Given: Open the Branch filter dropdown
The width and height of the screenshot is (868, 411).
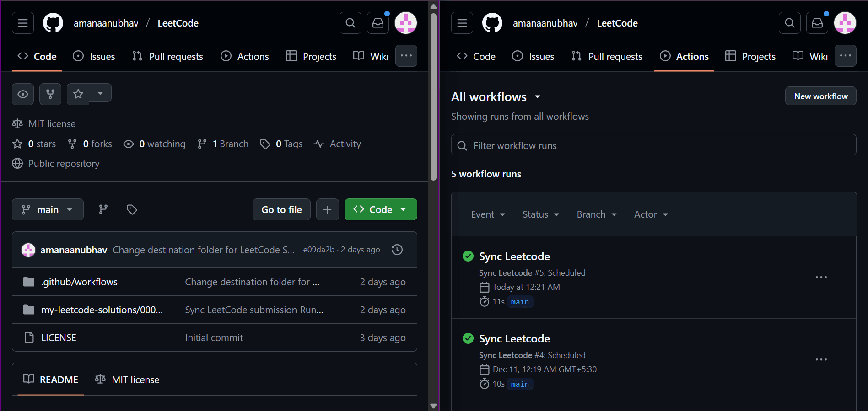Looking at the screenshot, I should [597, 214].
